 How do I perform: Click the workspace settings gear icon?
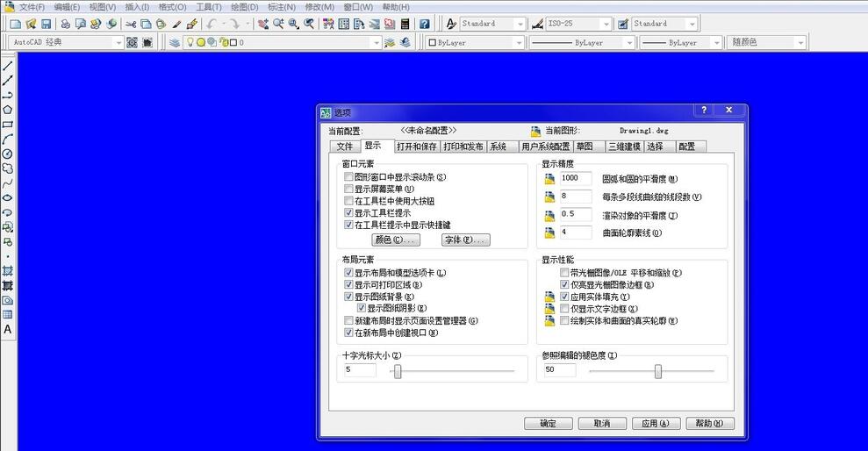132,43
